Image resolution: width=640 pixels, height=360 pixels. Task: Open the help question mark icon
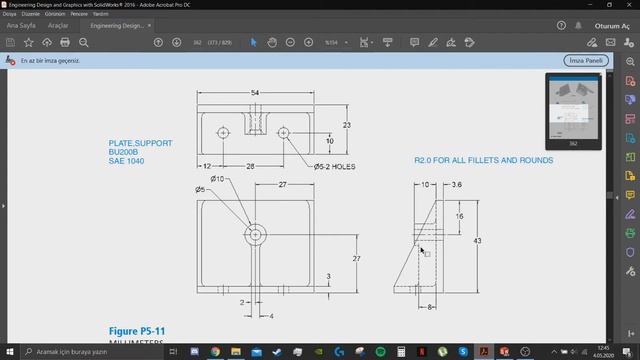coord(561,25)
